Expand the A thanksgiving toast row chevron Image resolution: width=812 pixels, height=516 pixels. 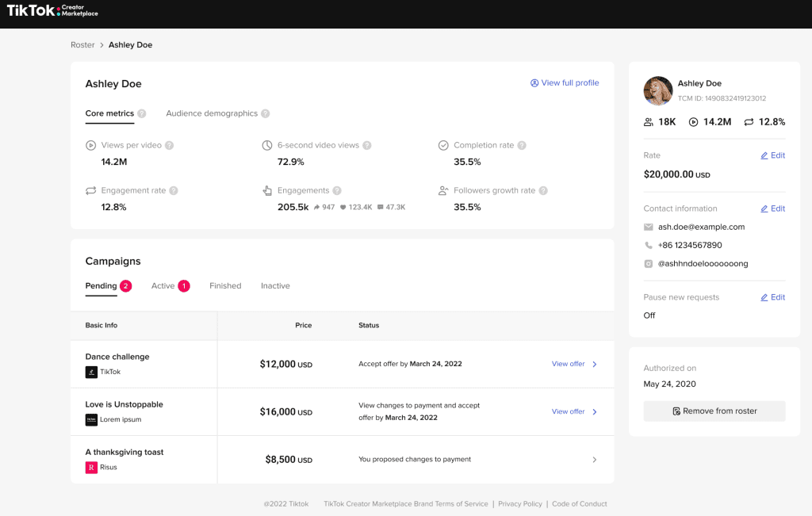595,460
